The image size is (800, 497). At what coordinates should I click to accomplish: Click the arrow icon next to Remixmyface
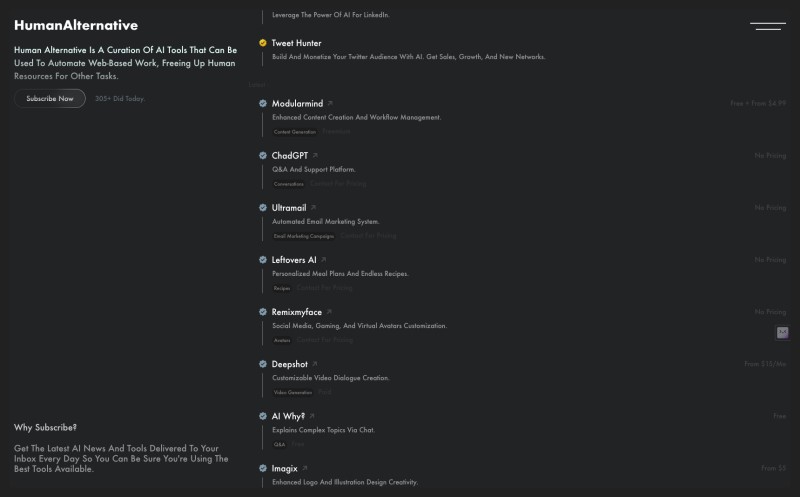coord(329,311)
